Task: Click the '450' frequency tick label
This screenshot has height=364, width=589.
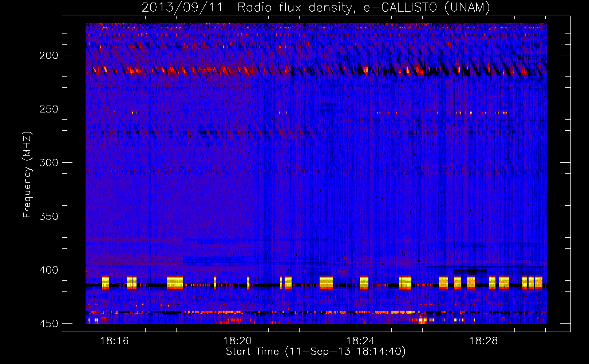Action: (48, 324)
